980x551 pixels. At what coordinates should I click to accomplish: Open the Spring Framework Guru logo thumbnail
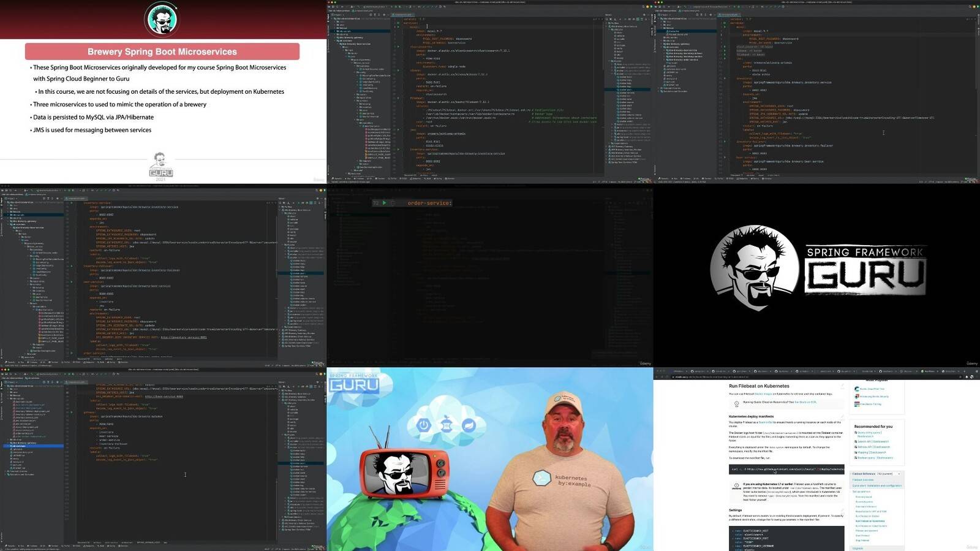point(816,276)
